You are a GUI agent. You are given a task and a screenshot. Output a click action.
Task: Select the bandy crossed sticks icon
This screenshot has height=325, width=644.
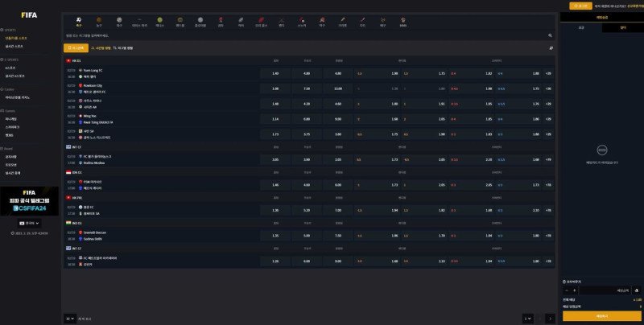click(281, 19)
